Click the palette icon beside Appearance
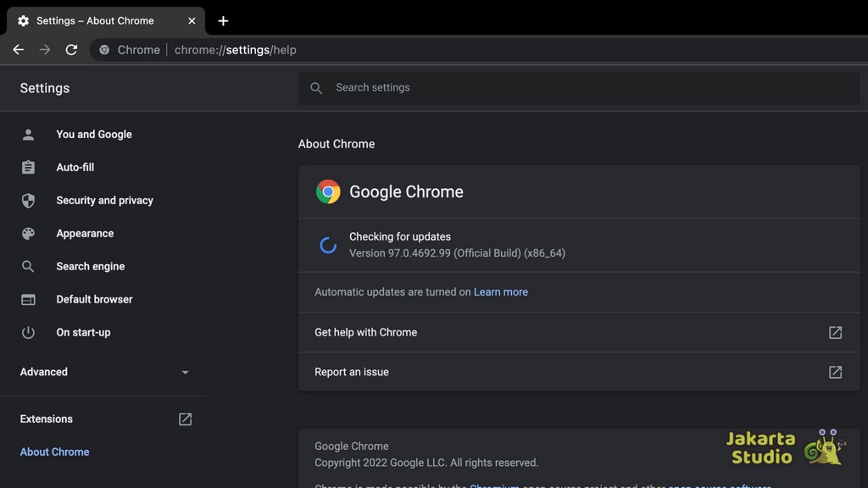868x488 pixels. click(28, 234)
